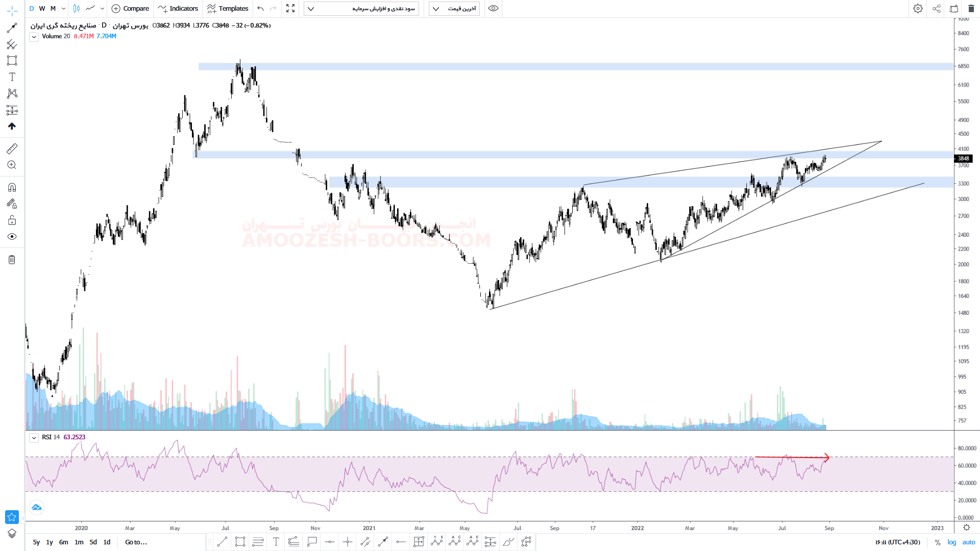980x551 pixels.
Task: Select the text tool in left sidebar
Action: coord(12,77)
